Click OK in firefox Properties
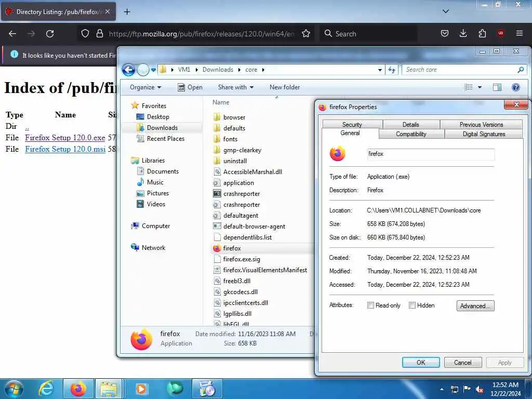532x399 pixels. (x=421, y=362)
